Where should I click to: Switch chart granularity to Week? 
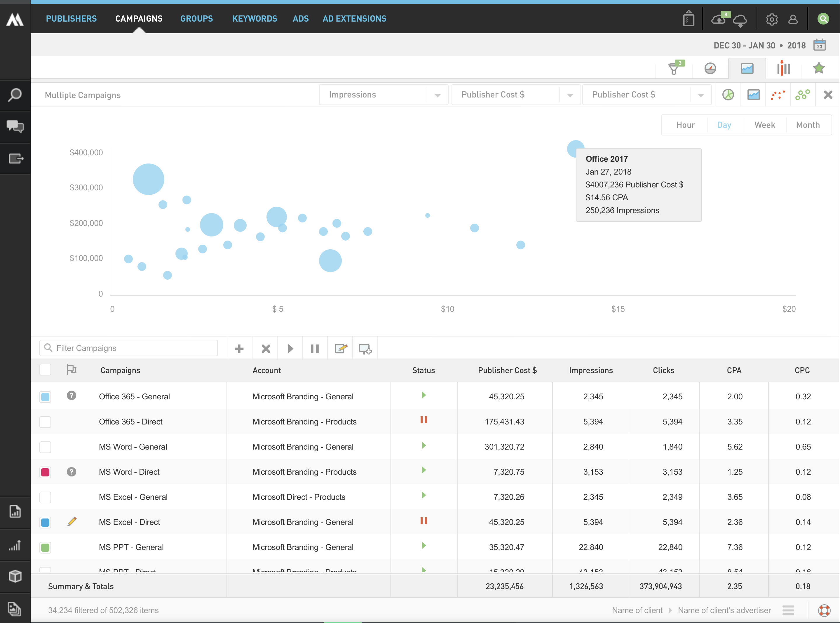pyautogui.click(x=765, y=125)
